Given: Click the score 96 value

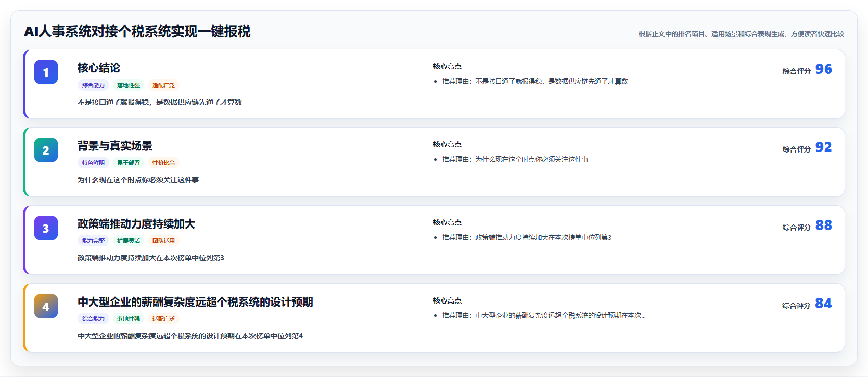Looking at the screenshot, I should [x=824, y=69].
